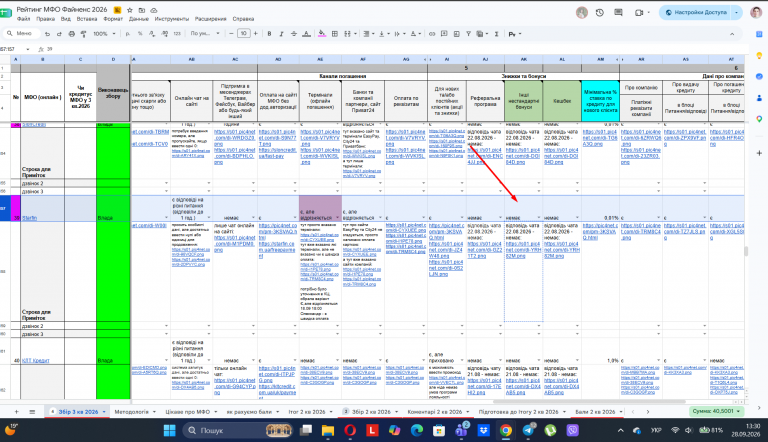Open the all sheets list
The image size is (768, 442).
(32, 412)
